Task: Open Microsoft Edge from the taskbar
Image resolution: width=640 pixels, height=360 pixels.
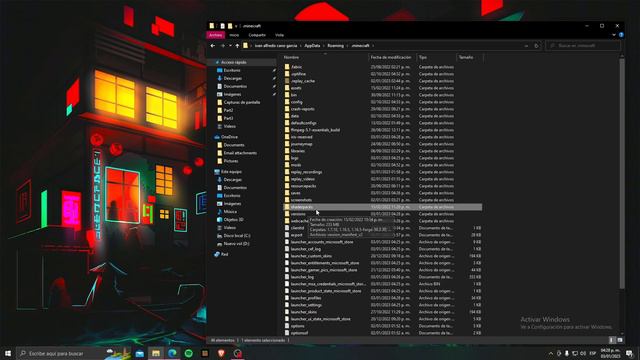Action: click(x=172, y=353)
